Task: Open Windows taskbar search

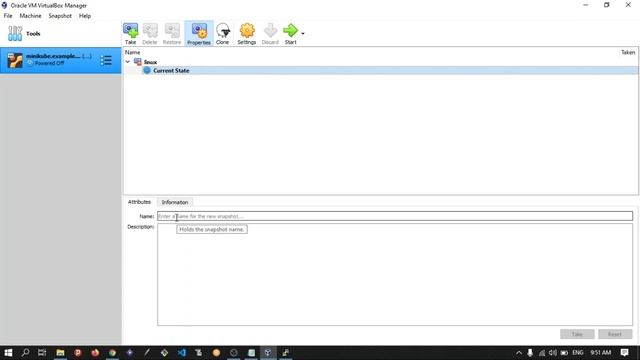Action: pos(25,353)
